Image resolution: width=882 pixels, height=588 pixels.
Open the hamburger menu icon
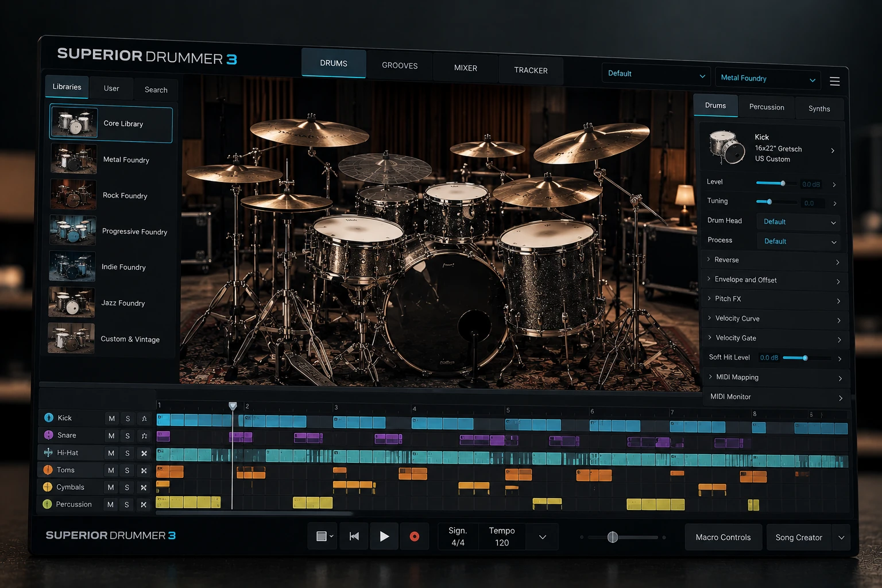pos(835,82)
